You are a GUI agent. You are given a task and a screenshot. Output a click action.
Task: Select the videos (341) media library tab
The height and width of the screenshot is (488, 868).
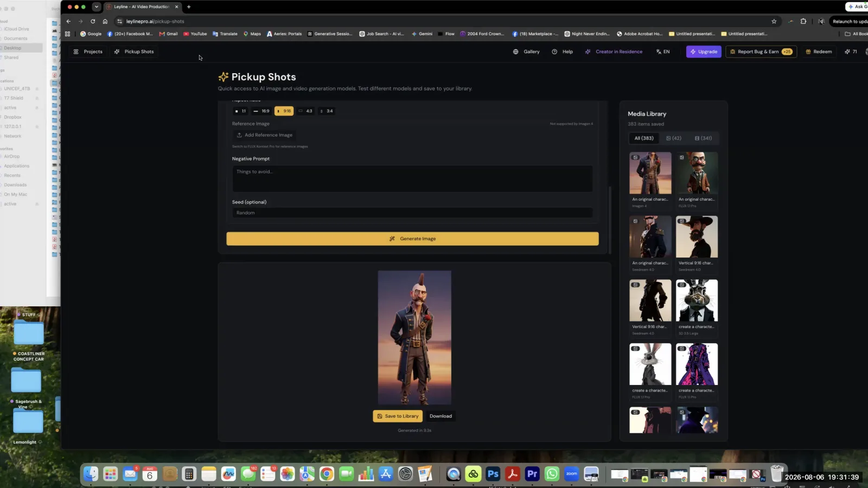703,138
